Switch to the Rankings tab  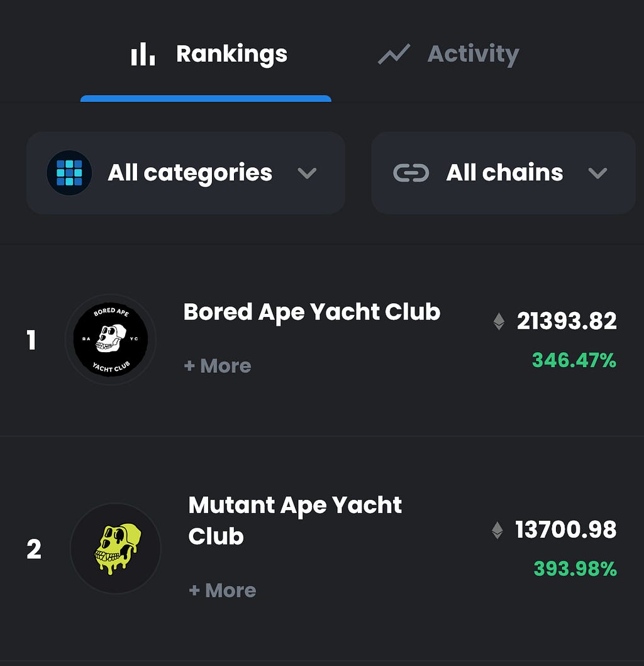click(x=206, y=54)
